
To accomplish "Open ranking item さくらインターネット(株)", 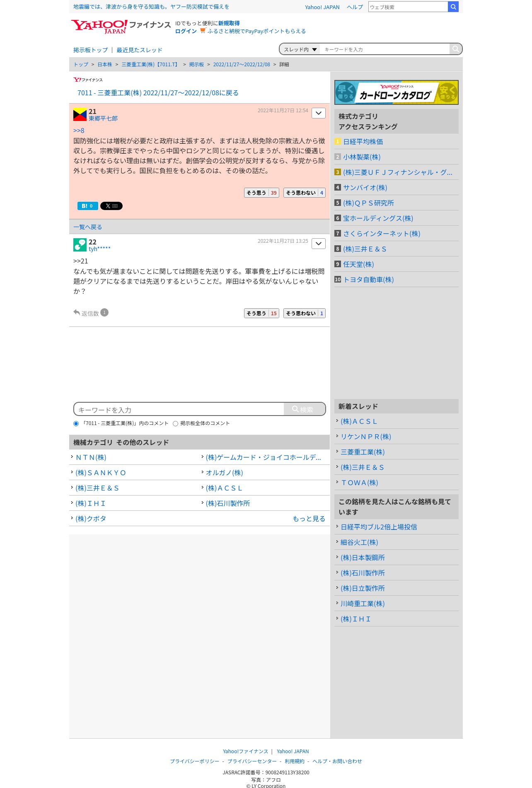I will click(x=382, y=234).
